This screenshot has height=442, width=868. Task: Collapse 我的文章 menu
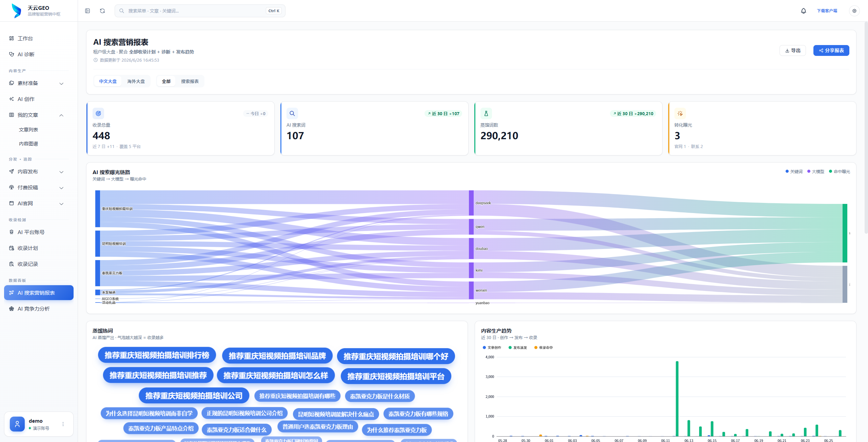click(x=39, y=115)
